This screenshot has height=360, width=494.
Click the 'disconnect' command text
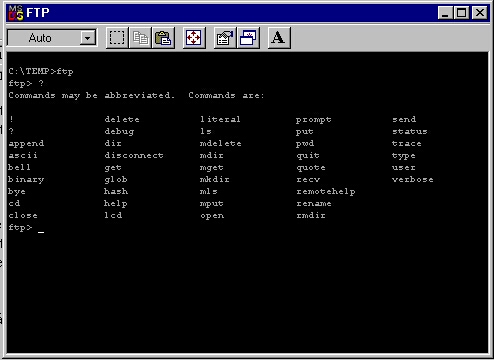[134, 155]
